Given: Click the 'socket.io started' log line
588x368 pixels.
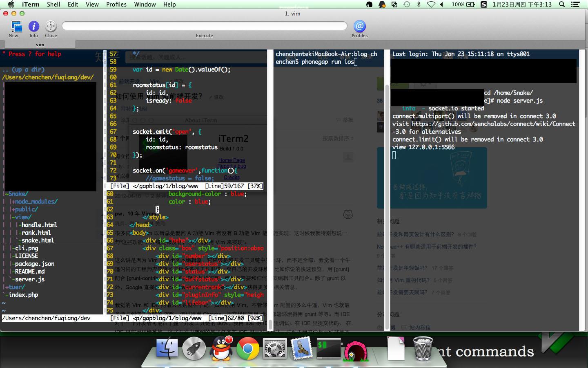Looking at the screenshot, I should point(443,108).
